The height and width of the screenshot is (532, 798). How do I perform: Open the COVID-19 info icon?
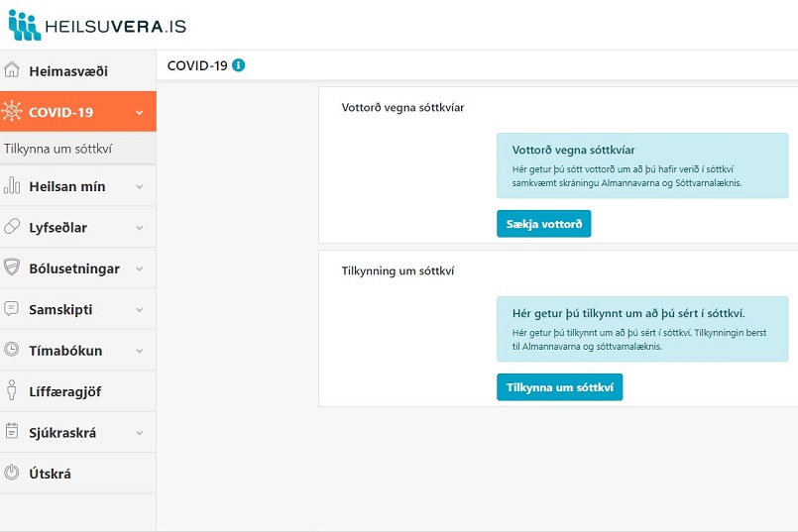point(238,65)
